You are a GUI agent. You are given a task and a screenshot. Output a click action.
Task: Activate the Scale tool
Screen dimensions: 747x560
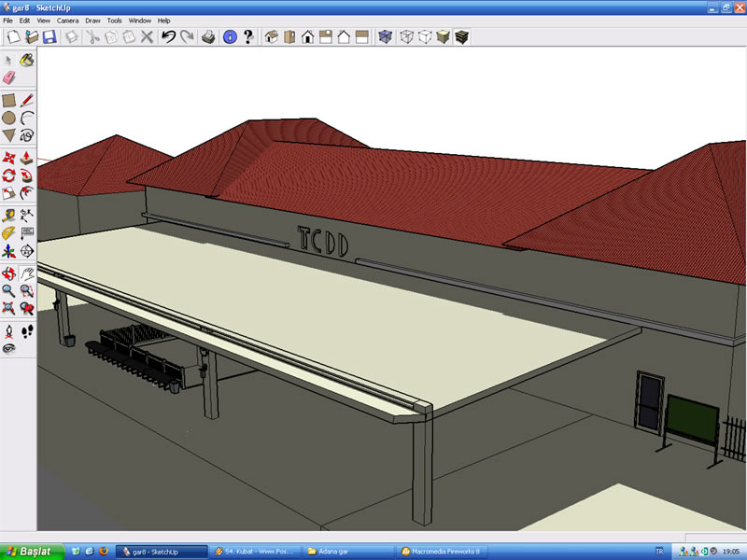8,193
